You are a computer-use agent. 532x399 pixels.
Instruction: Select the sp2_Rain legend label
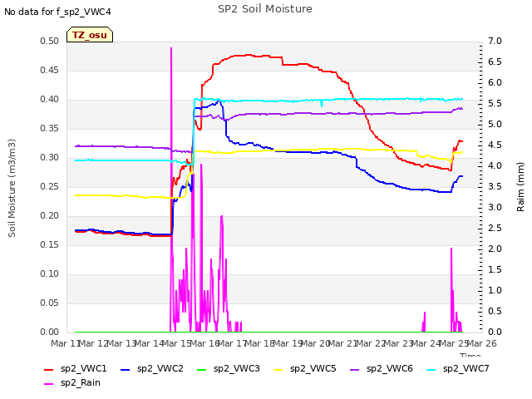(81, 383)
